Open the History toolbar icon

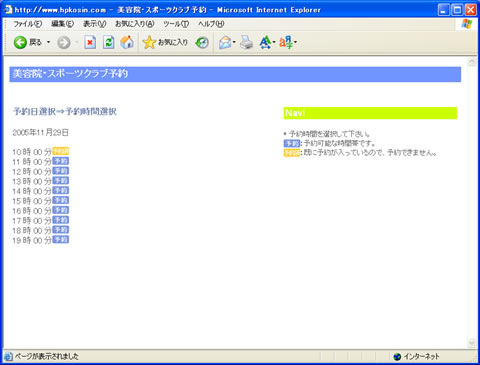[202, 42]
